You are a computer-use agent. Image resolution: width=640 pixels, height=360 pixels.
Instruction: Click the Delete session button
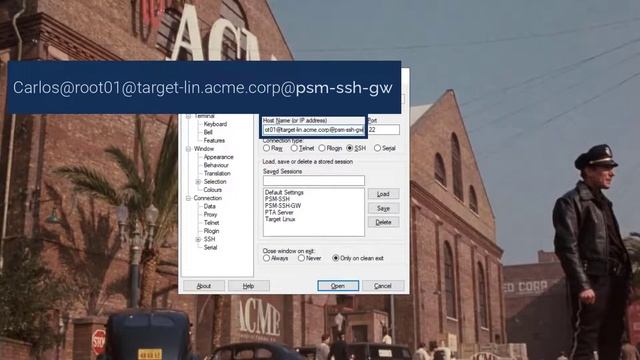pyautogui.click(x=383, y=222)
